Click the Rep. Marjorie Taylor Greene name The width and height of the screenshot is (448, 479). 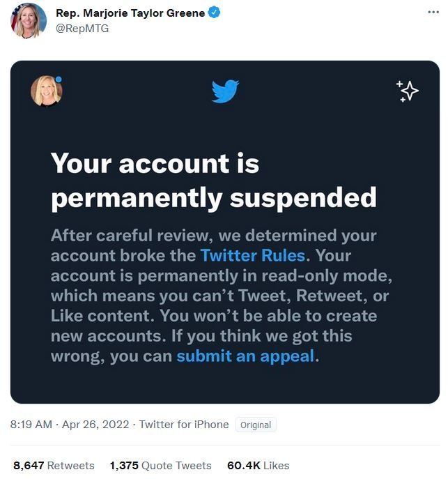click(130, 13)
